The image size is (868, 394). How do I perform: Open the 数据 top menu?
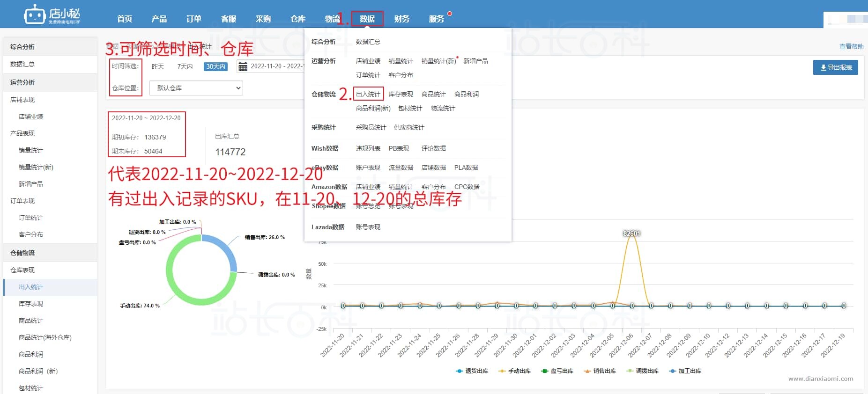point(367,19)
